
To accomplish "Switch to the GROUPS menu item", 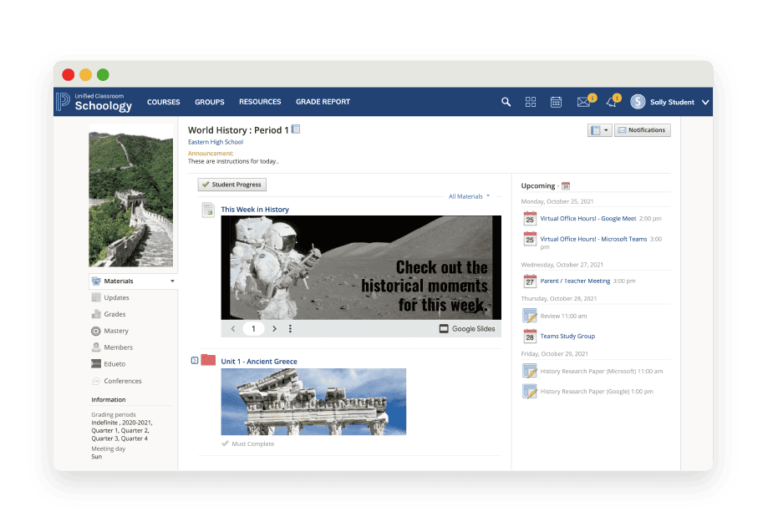I will click(209, 102).
